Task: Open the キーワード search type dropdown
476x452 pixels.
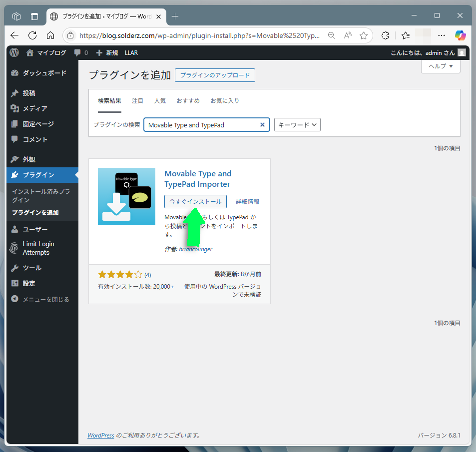Action: [x=297, y=125]
